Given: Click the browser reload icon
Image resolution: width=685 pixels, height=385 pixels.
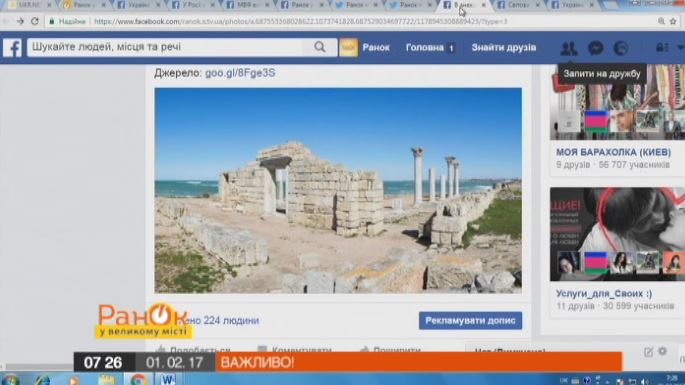Looking at the screenshot, I should [35, 21].
